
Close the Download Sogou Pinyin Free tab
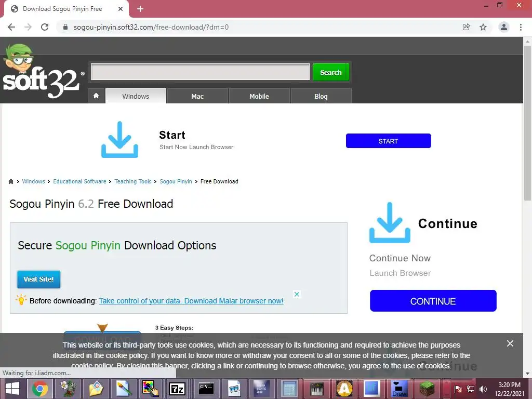coord(121,9)
